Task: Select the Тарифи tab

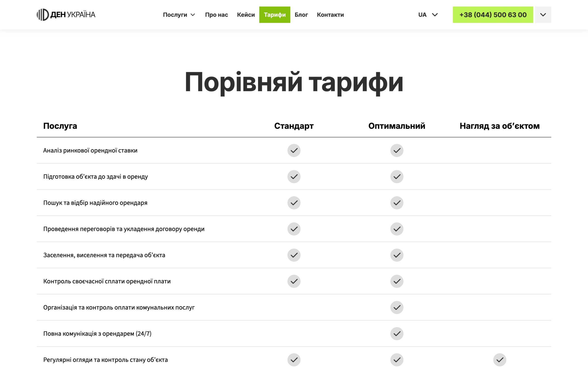Action: pyautogui.click(x=274, y=14)
